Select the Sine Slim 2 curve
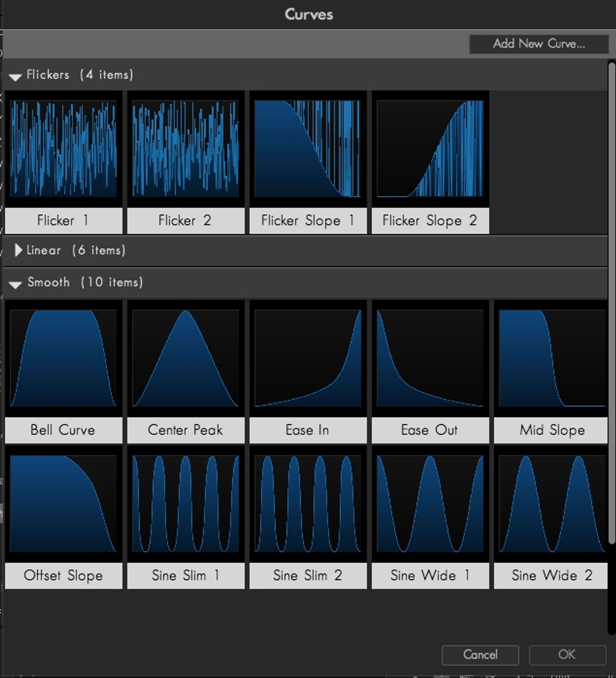The width and height of the screenshot is (616, 678). (308, 504)
